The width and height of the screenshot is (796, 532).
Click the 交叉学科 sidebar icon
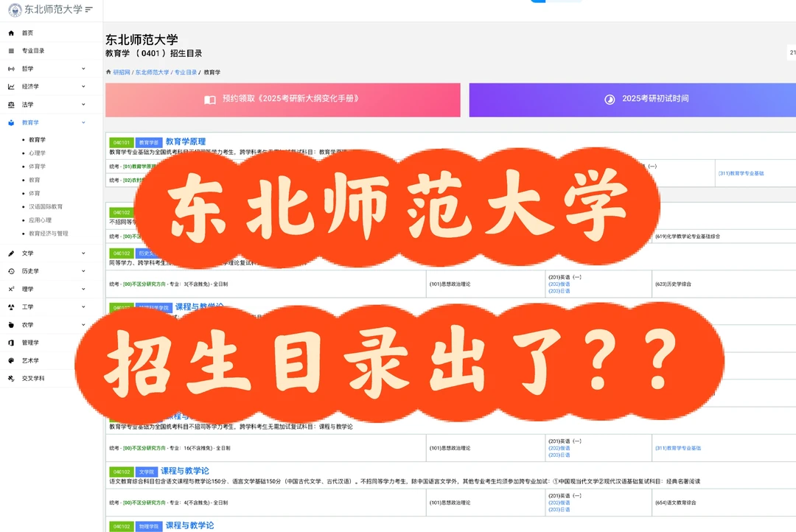point(10,377)
